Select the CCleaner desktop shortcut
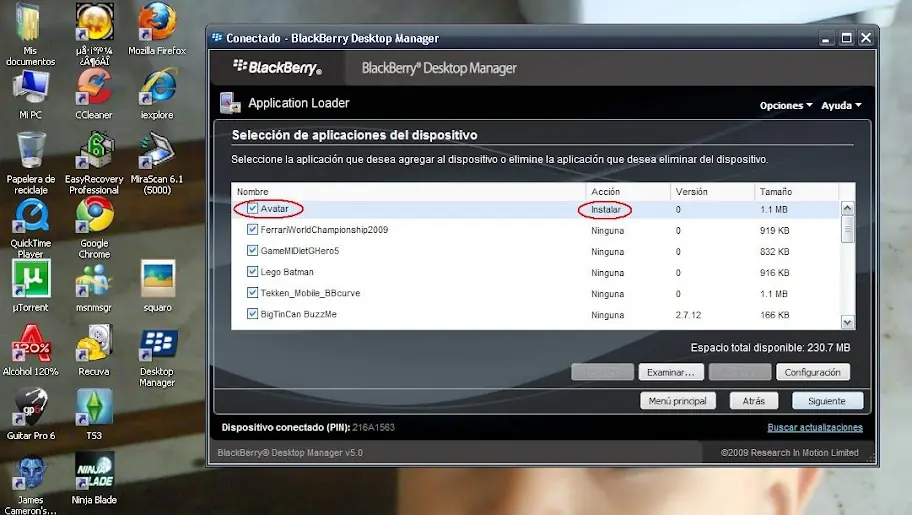Viewport: 912px width, 515px height. (94, 94)
